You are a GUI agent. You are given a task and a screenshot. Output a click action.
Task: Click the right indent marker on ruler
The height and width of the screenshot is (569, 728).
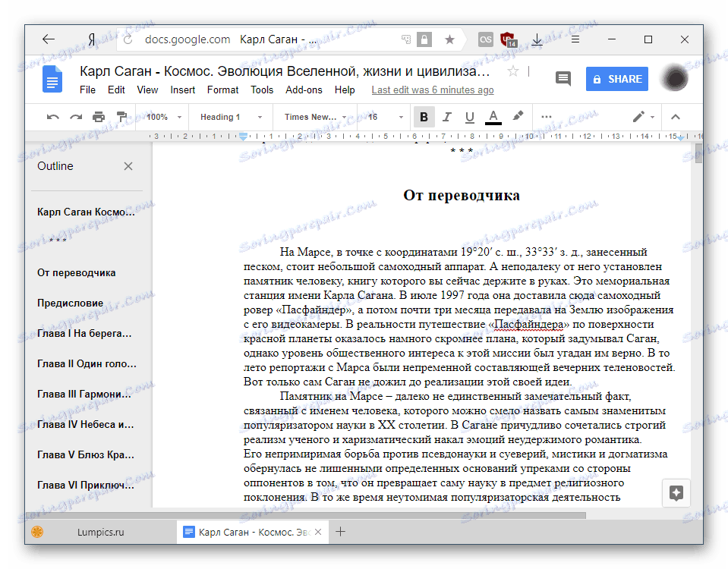coord(680,137)
